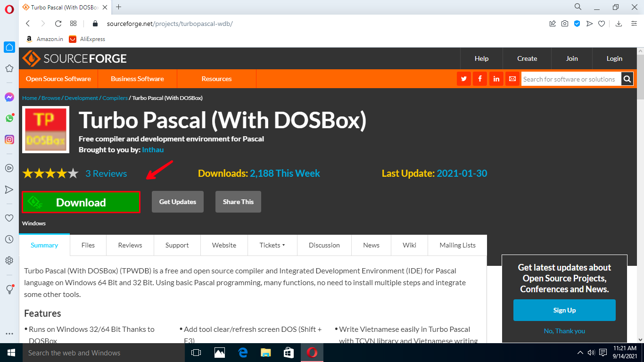Viewport: 644px width, 362px height.
Task: Open the News tab
Action: (372, 245)
